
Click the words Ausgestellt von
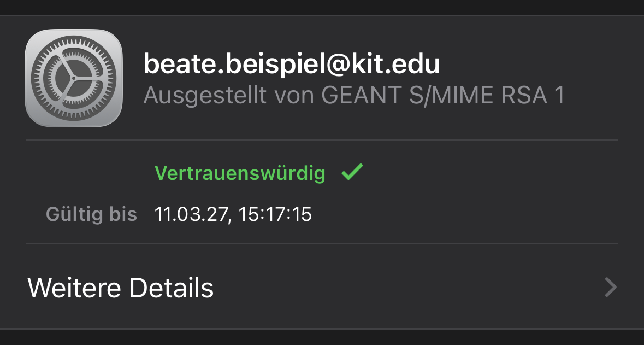229,96
